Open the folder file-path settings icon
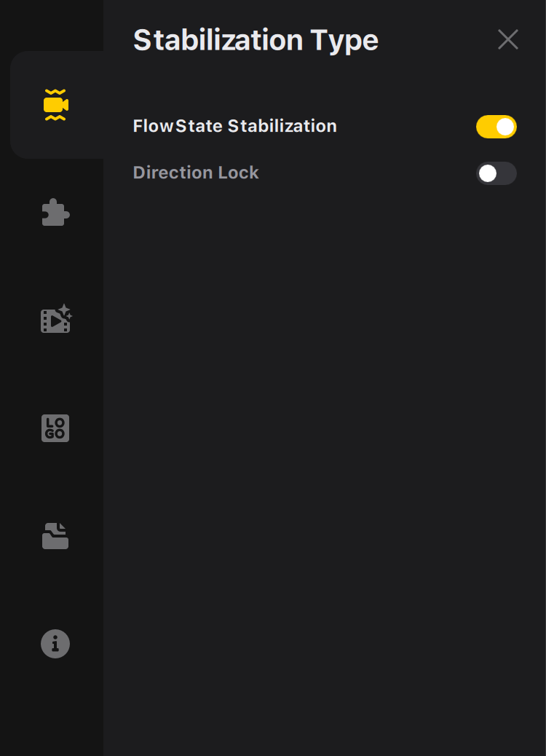The height and width of the screenshot is (756, 546). click(55, 535)
